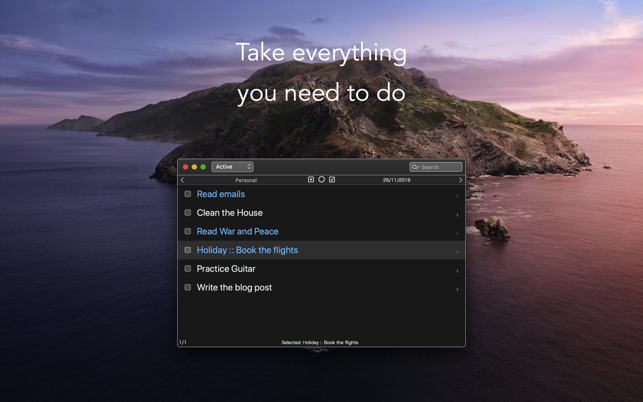Click the priority marker on Write the blog post row
The image size is (643, 402).
click(x=457, y=290)
